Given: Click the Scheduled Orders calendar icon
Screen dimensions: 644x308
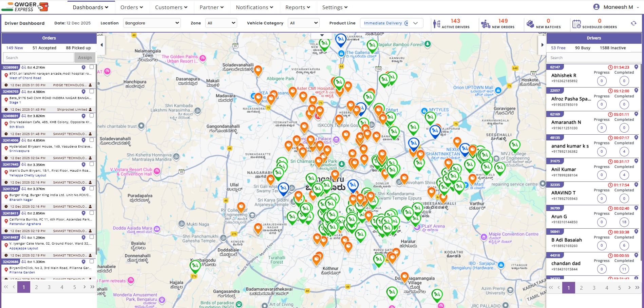Looking at the screenshot, I should tap(576, 24).
